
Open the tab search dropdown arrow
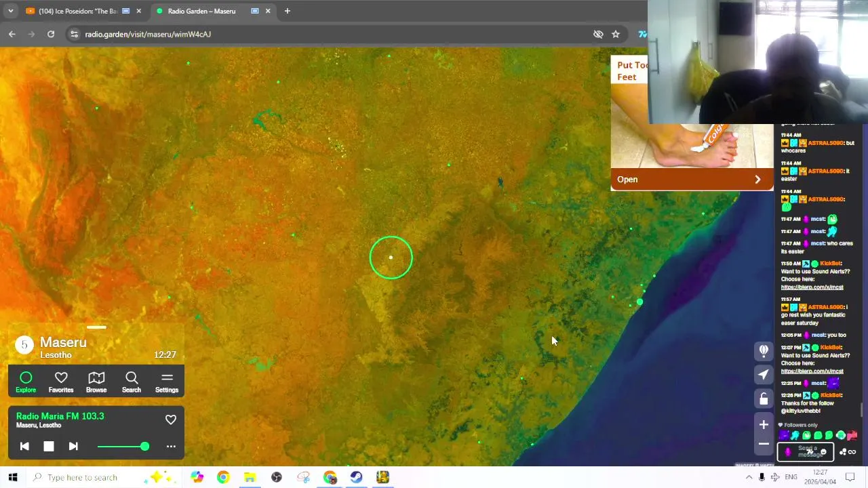pyautogui.click(x=10, y=11)
